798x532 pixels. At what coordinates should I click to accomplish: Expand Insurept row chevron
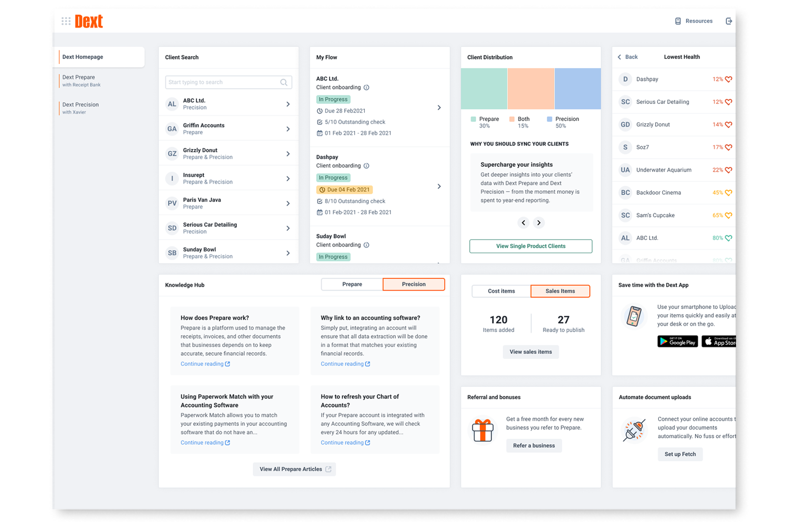pyautogui.click(x=288, y=179)
